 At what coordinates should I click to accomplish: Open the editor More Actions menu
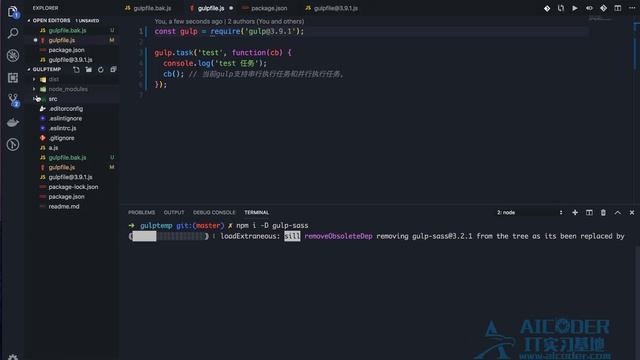point(632,8)
